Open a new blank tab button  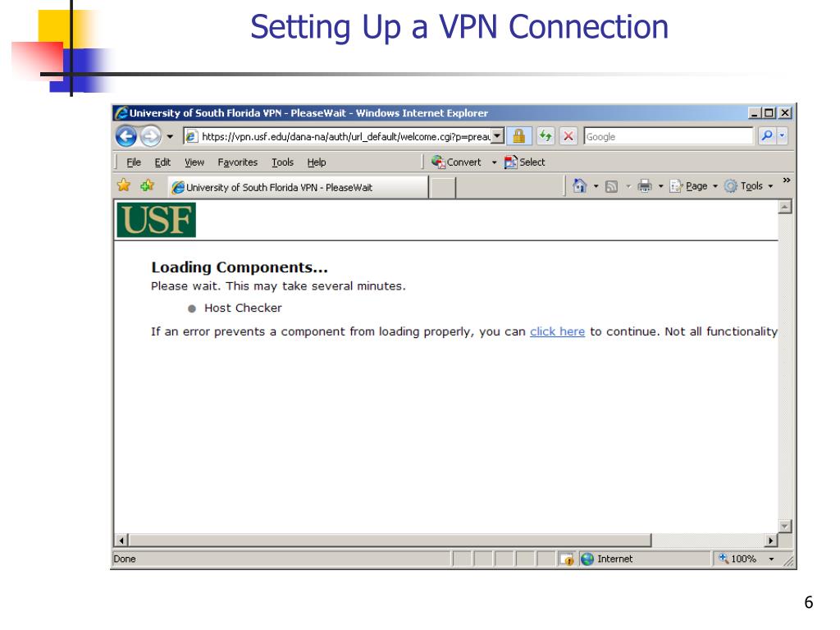[443, 188]
